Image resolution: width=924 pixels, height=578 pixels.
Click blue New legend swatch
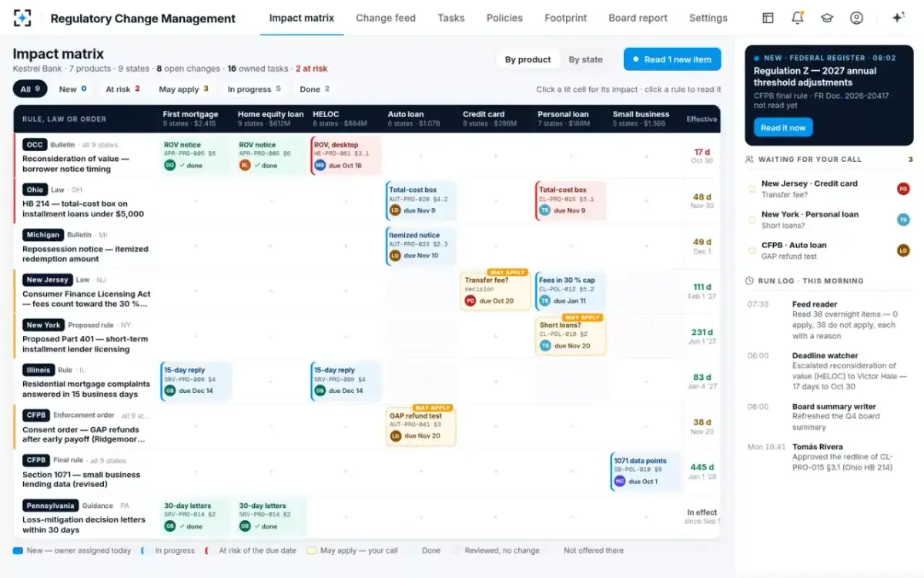coord(18,550)
